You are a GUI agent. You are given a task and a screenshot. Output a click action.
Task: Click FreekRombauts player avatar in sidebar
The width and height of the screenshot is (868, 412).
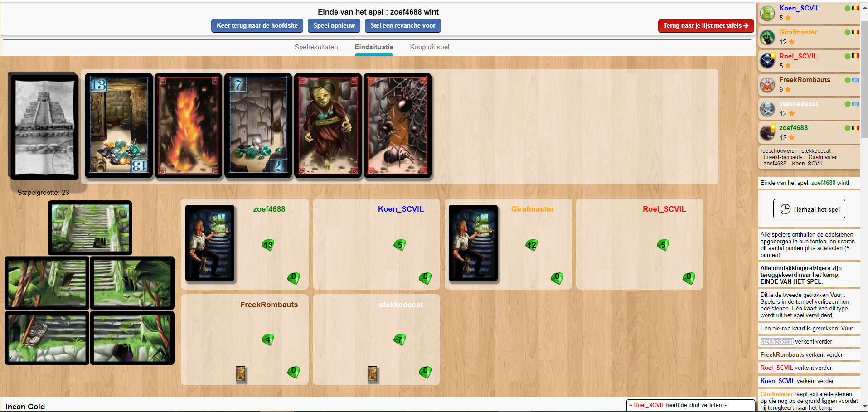(x=767, y=85)
